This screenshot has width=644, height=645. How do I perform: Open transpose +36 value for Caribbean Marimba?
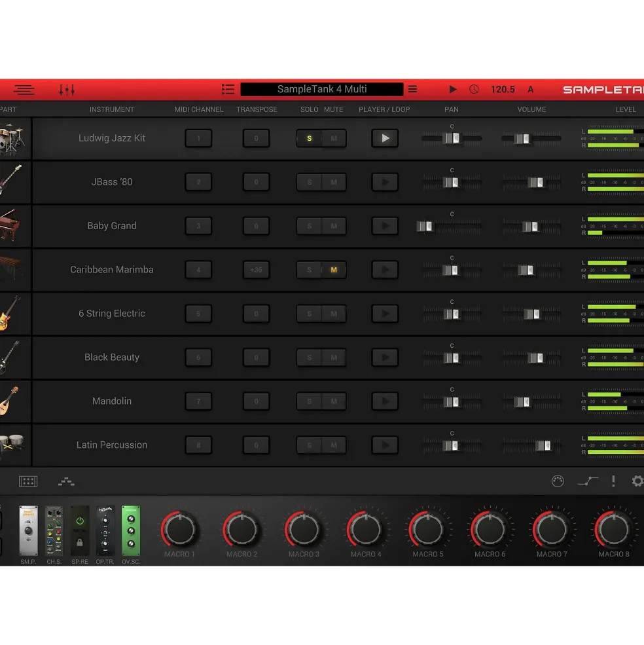pyautogui.click(x=256, y=270)
